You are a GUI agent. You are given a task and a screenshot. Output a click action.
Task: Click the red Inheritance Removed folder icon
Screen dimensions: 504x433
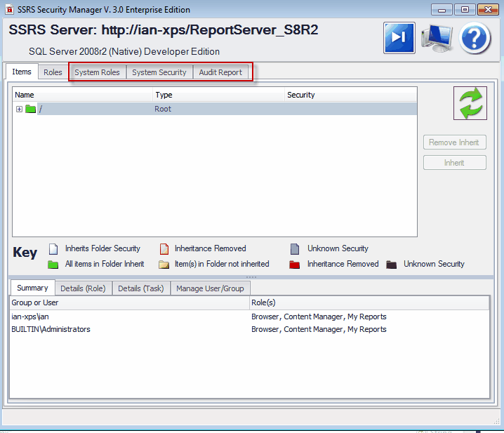pyautogui.click(x=294, y=265)
